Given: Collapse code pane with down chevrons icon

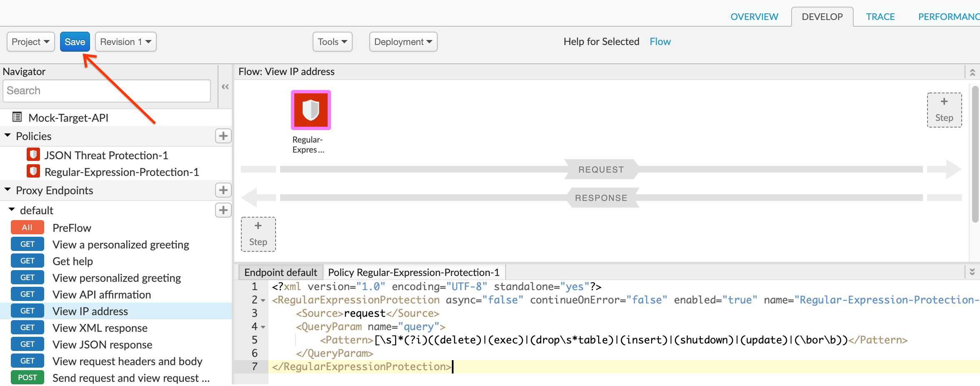Looking at the screenshot, I should pyautogui.click(x=972, y=272).
